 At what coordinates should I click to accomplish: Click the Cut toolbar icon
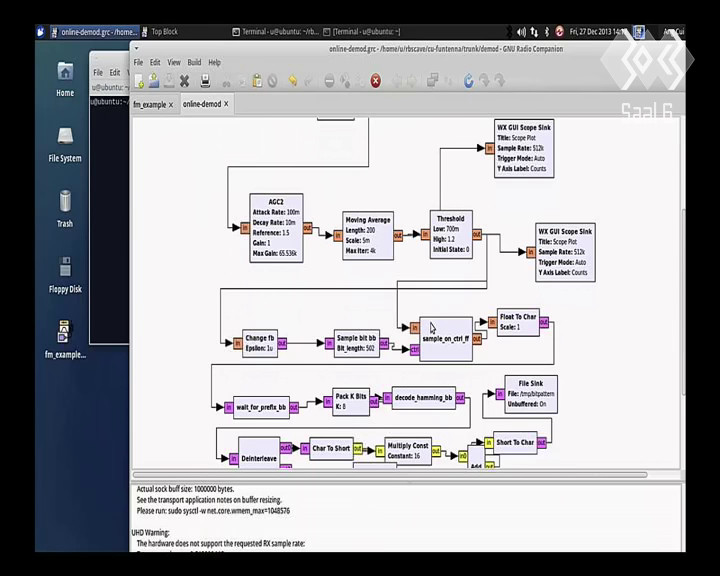(x=226, y=82)
